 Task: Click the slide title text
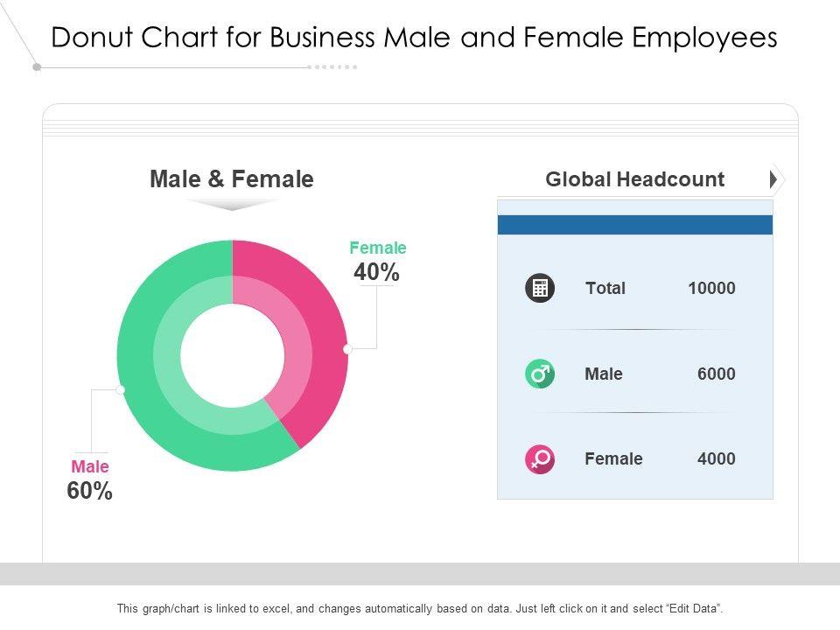coord(414,38)
